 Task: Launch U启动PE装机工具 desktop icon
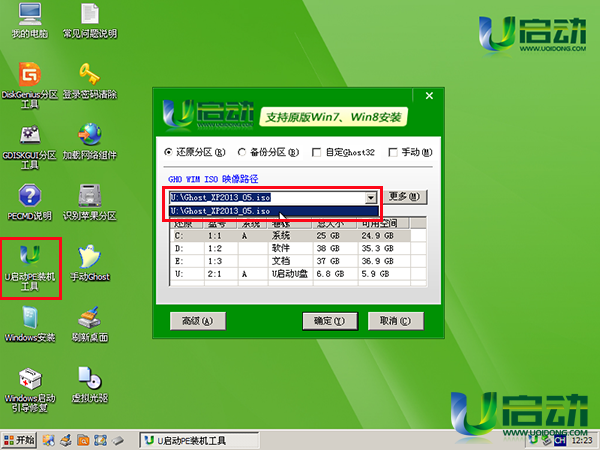click(30, 268)
